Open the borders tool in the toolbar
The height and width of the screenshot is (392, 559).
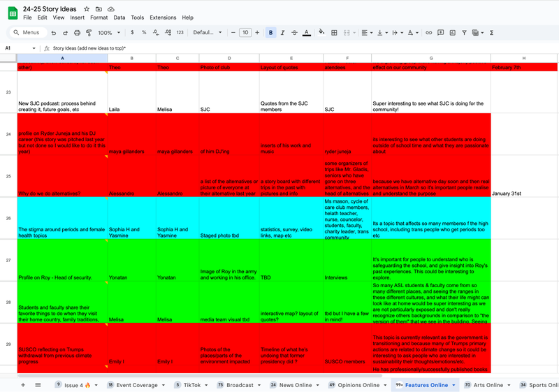(334, 33)
